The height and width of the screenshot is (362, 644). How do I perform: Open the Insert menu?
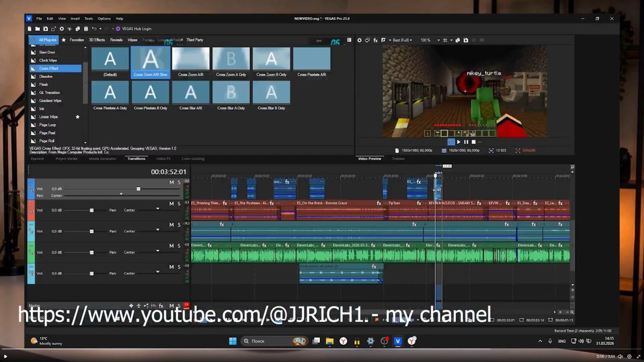pyautogui.click(x=75, y=18)
